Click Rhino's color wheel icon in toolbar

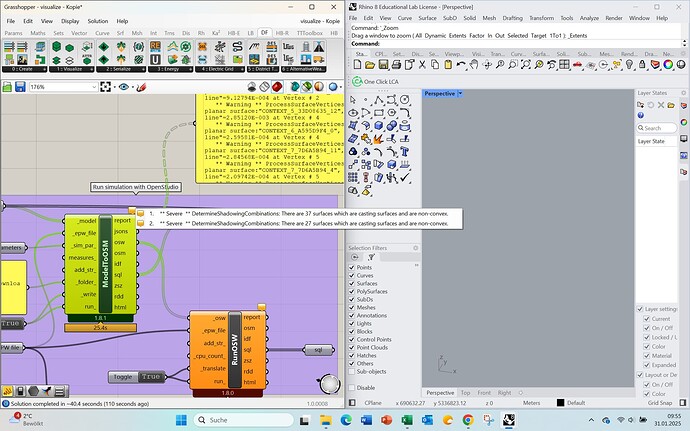pos(668,65)
